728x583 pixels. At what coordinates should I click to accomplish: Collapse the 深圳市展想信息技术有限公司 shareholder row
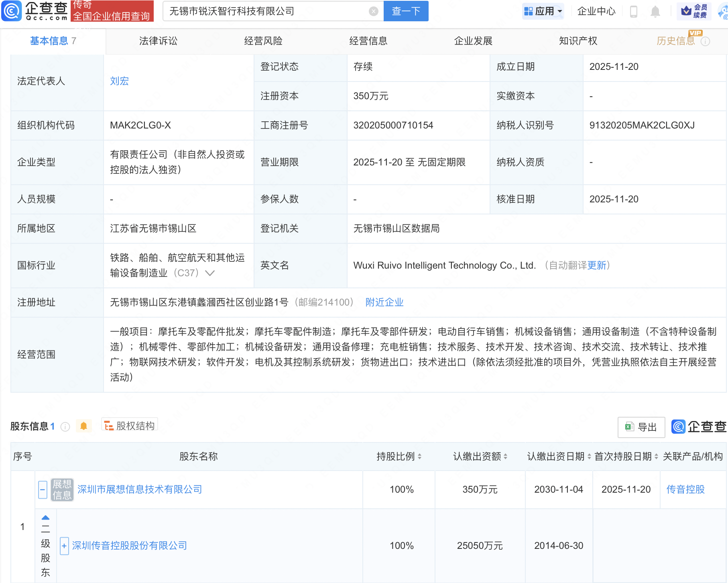click(43, 489)
